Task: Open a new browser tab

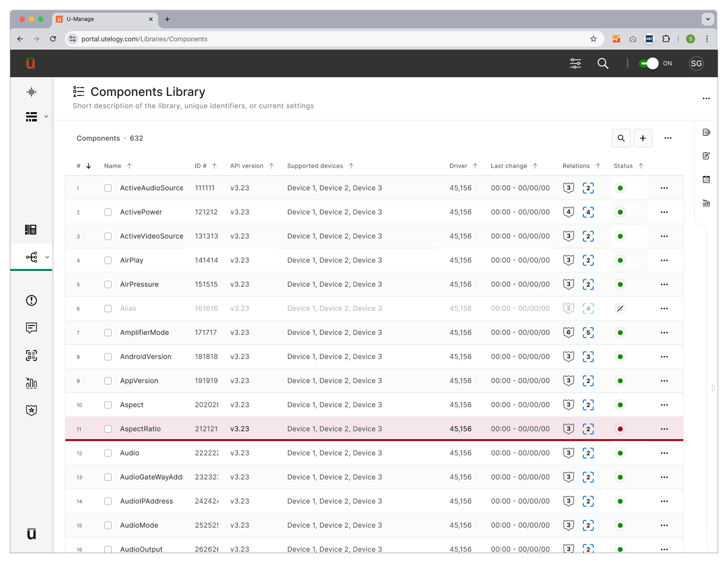Action: (167, 19)
